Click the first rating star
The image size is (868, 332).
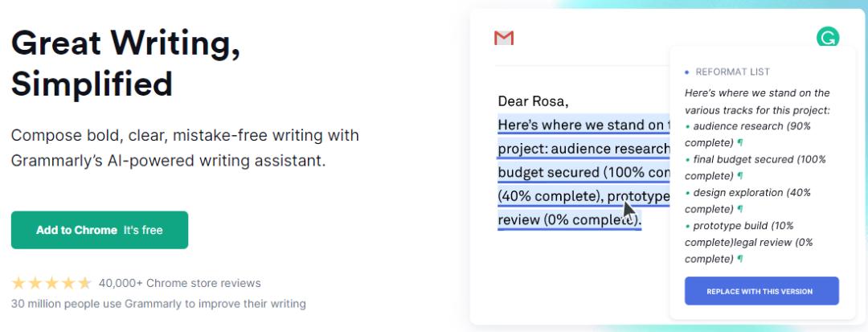click(18, 283)
